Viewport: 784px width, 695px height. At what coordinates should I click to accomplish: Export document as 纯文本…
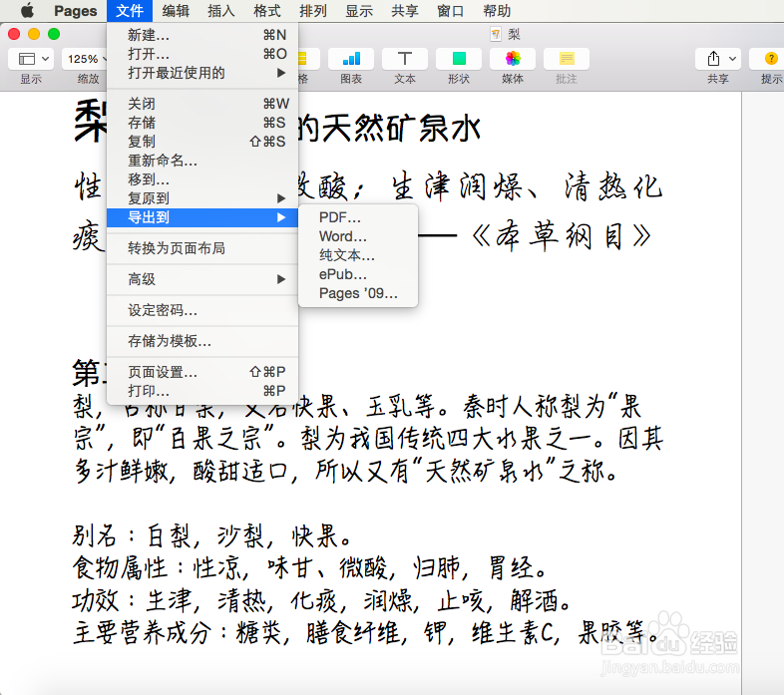(358, 255)
